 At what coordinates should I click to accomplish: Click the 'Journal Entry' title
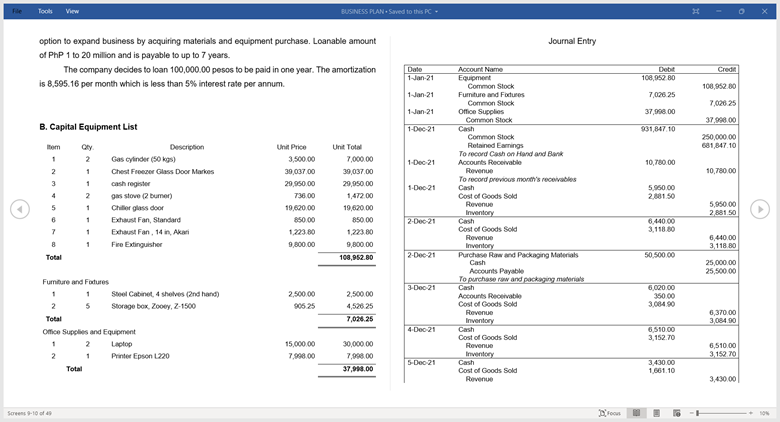pos(572,41)
